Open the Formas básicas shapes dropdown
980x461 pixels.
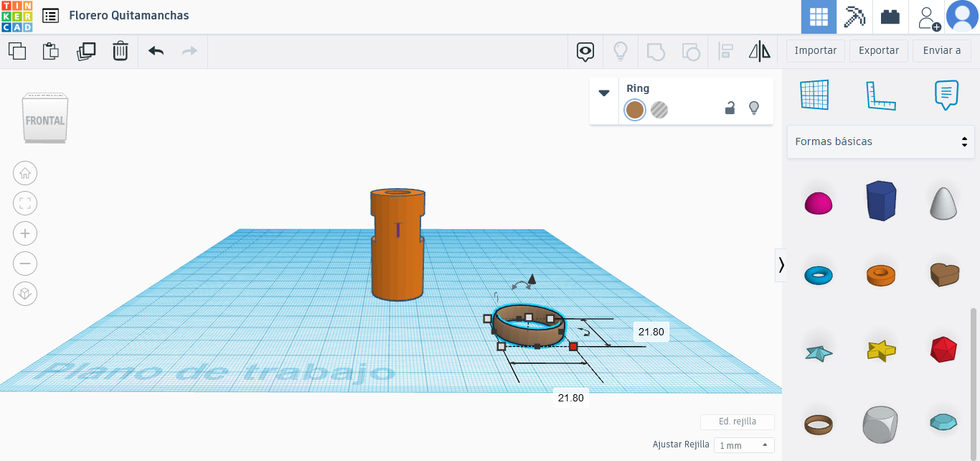point(881,141)
